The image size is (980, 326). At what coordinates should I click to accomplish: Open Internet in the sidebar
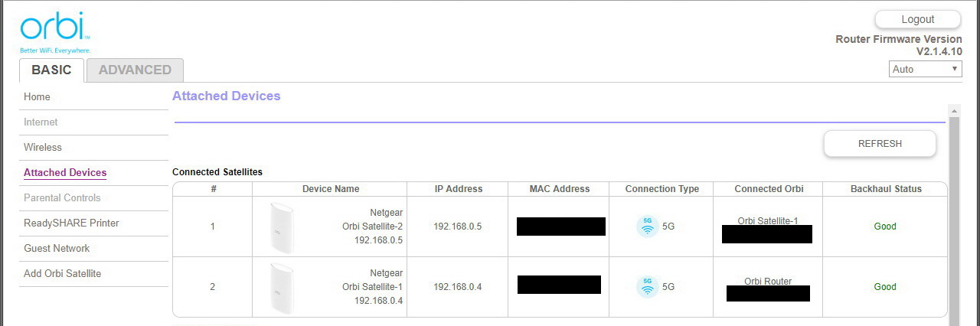point(41,122)
